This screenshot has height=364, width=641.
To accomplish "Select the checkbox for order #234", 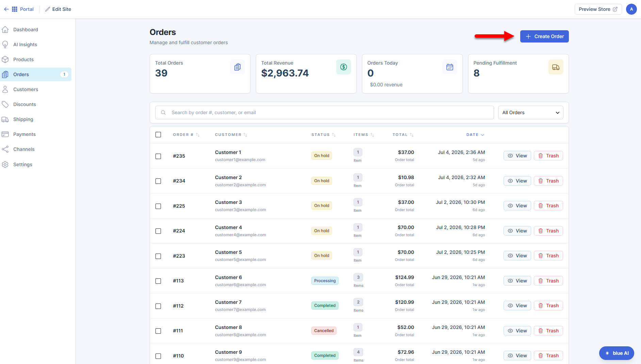I will (158, 181).
